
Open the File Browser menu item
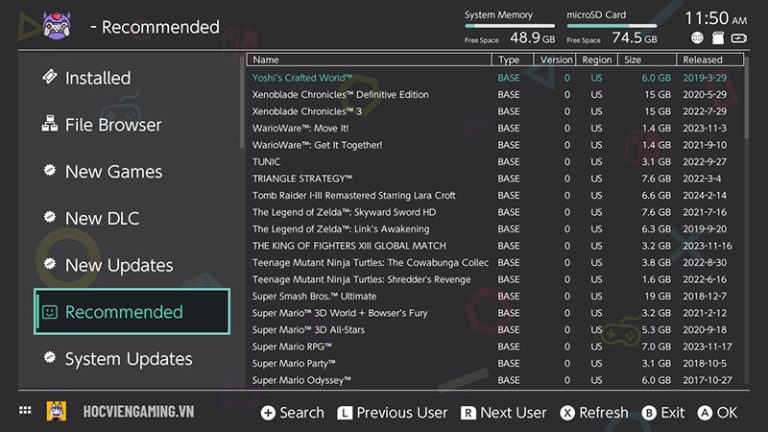(113, 125)
